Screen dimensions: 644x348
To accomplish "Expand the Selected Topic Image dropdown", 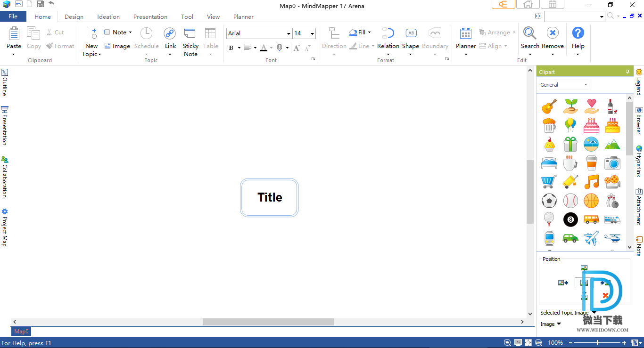I will 594,313.
